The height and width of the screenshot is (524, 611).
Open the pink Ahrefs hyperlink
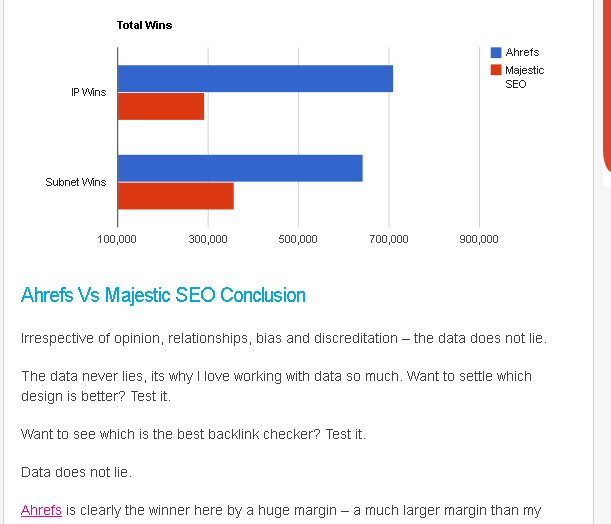[x=41, y=510]
